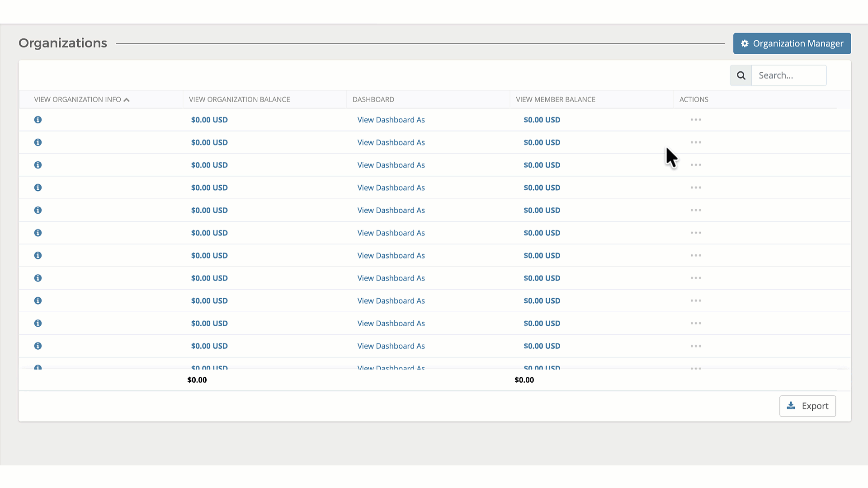
Task: Select the info icon on the third row
Action: tap(38, 165)
